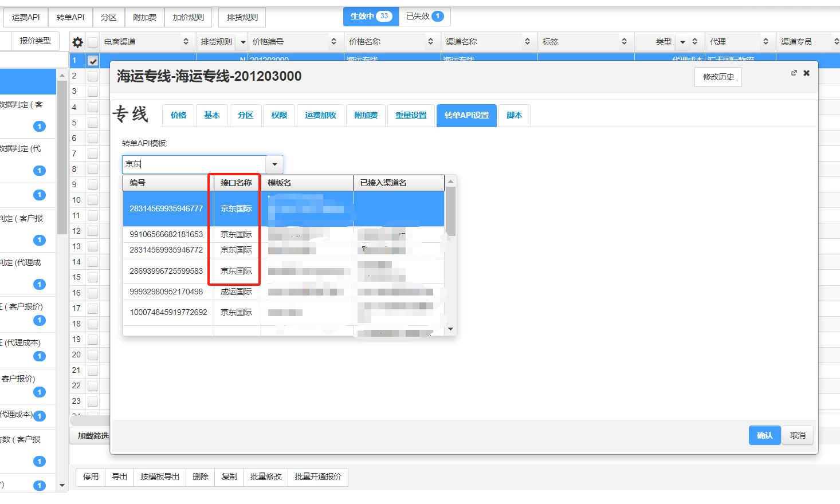This screenshot has width=840, height=504.
Task: Confirm with the 确认 button
Action: click(x=765, y=435)
